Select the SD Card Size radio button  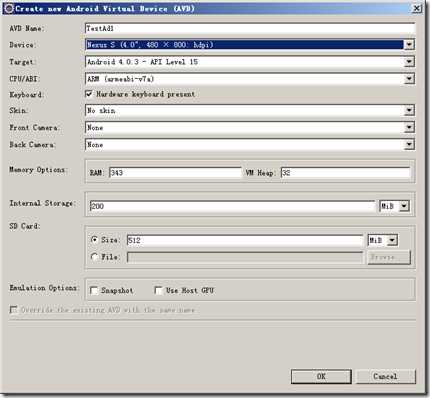coord(95,240)
